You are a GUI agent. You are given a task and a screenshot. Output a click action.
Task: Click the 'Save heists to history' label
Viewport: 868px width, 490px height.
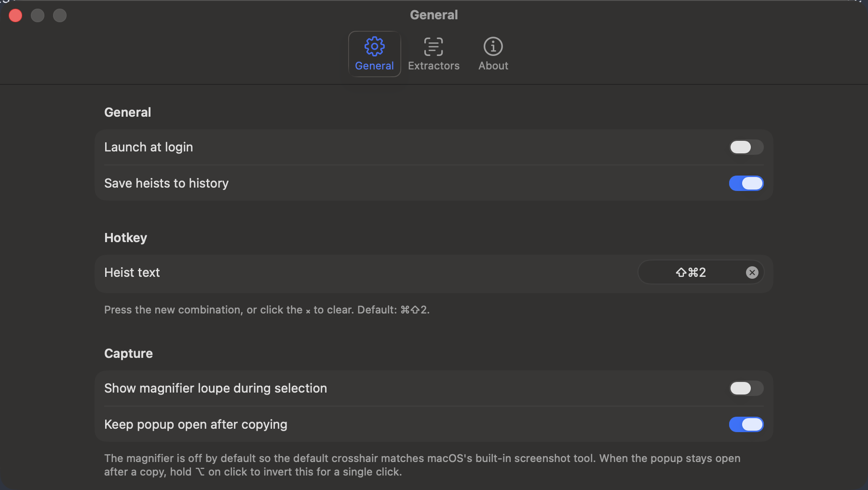pyautogui.click(x=166, y=183)
